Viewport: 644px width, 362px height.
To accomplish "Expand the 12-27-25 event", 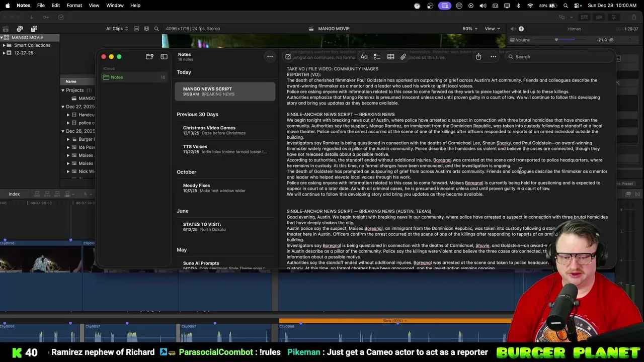I will tap(4, 53).
